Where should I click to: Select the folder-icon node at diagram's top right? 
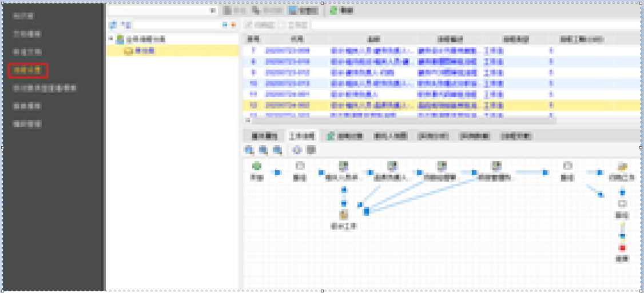[622, 167]
